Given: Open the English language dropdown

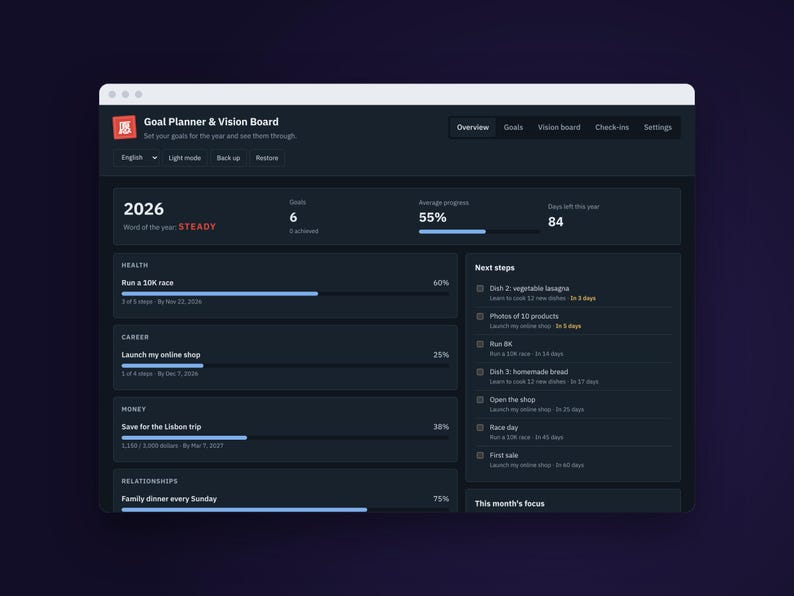Looking at the screenshot, I should [138, 158].
